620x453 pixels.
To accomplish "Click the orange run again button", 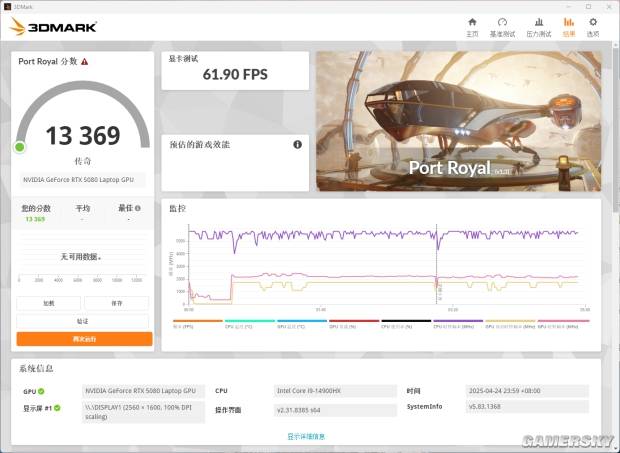I will pyautogui.click(x=84, y=339).
